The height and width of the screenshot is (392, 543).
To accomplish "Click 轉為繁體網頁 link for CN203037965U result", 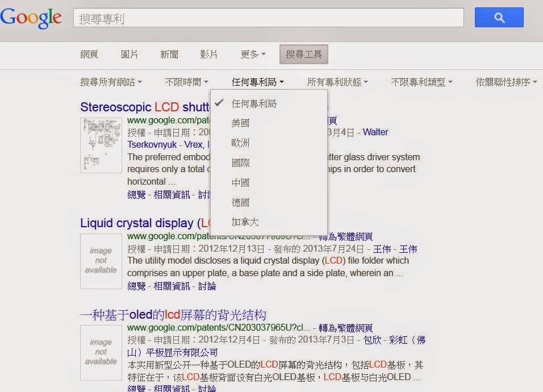I will pos(345,328).
